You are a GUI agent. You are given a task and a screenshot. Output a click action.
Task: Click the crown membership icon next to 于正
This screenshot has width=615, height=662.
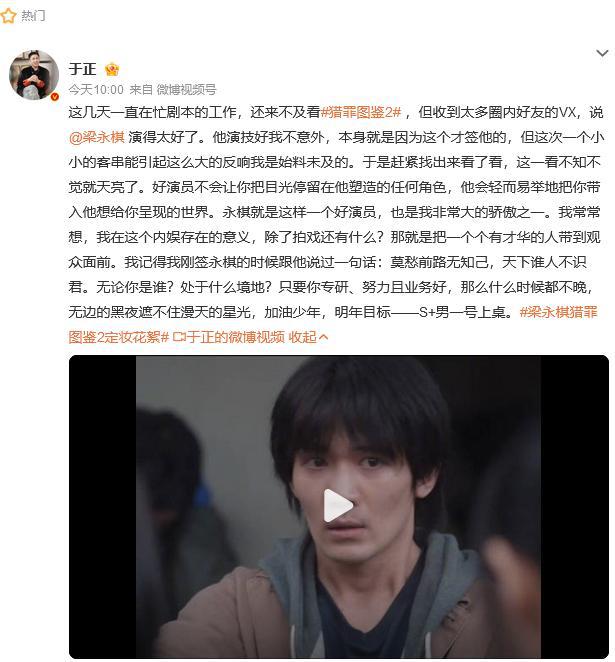pos(112,69)
